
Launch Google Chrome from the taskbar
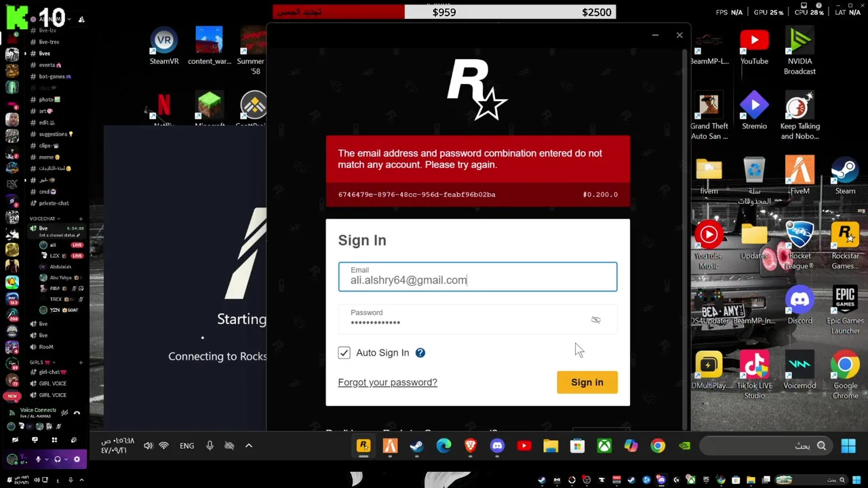(658, 446)
